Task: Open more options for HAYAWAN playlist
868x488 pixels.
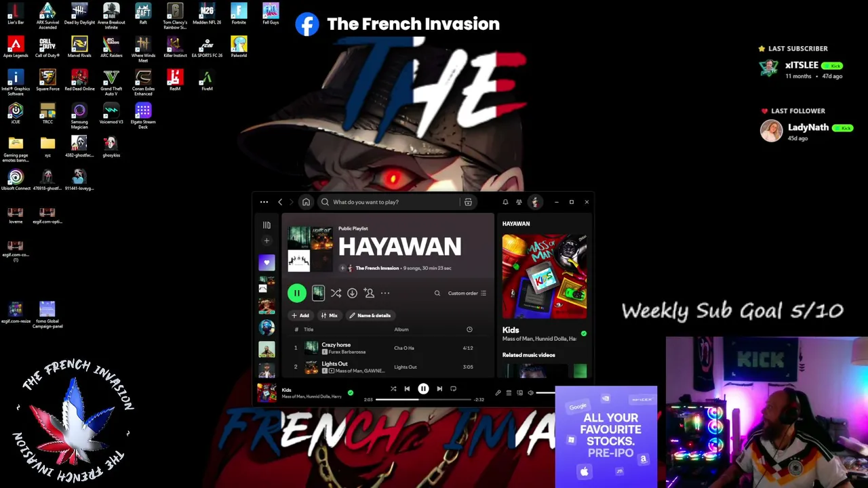Action: pyautogui.click(x=385, y=293)
